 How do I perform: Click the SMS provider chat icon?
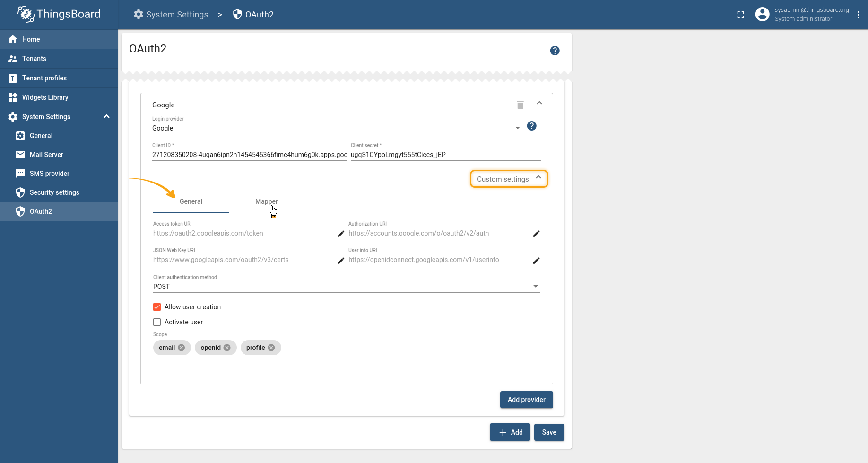coord(20,174)
